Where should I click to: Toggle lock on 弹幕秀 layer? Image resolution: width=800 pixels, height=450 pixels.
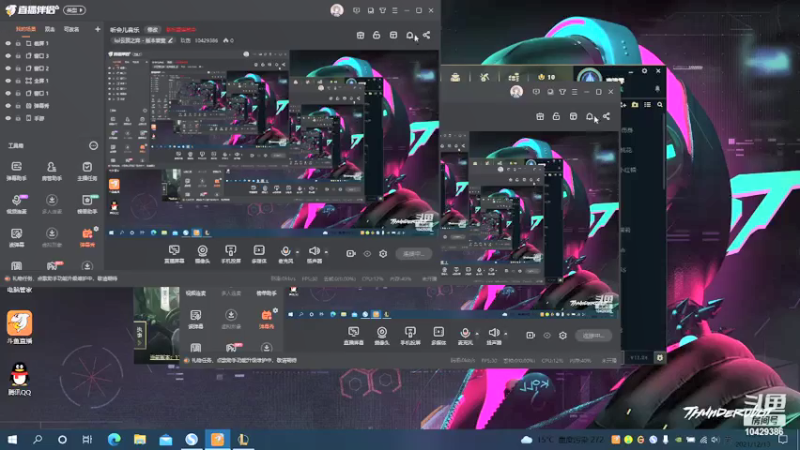coord(18,106)
